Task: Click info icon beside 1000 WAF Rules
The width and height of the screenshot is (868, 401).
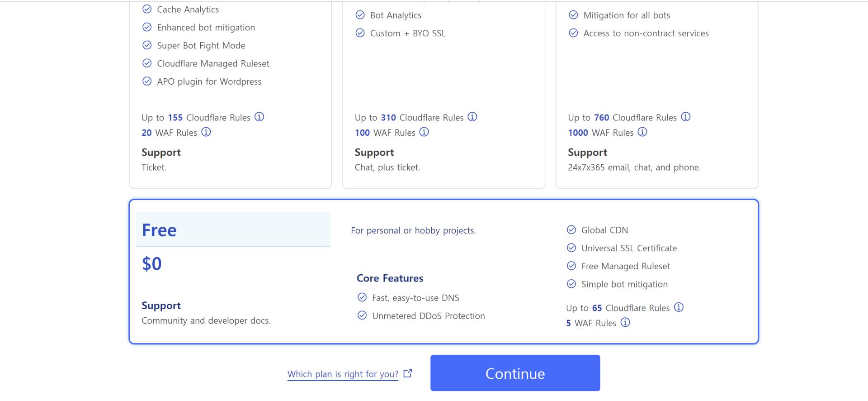Action: [642, 132]
